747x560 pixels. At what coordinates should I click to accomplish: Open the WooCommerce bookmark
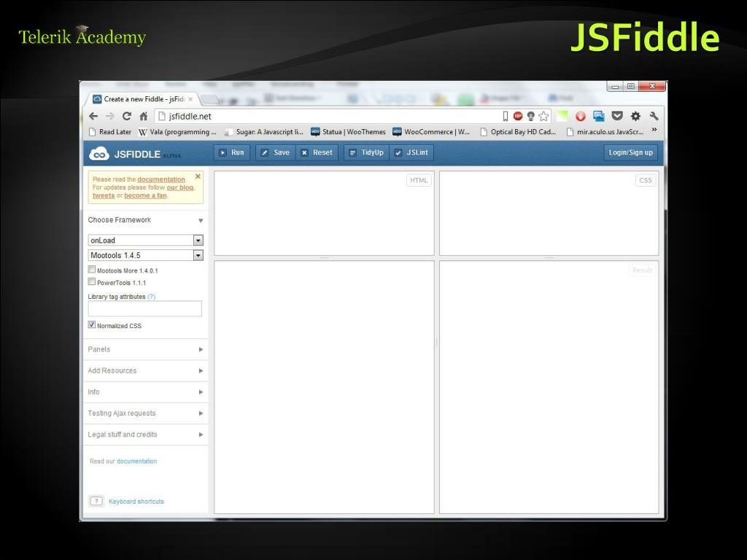pos(431,132)
